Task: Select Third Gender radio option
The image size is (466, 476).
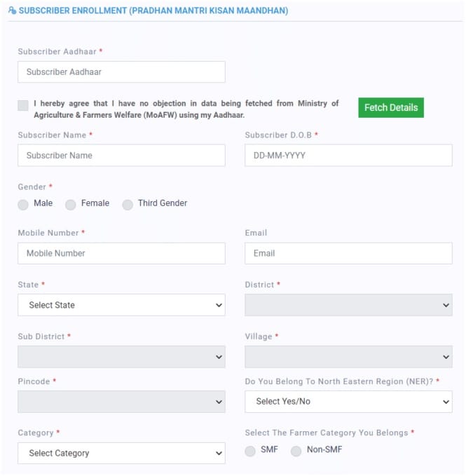Action: click(128, 204)
